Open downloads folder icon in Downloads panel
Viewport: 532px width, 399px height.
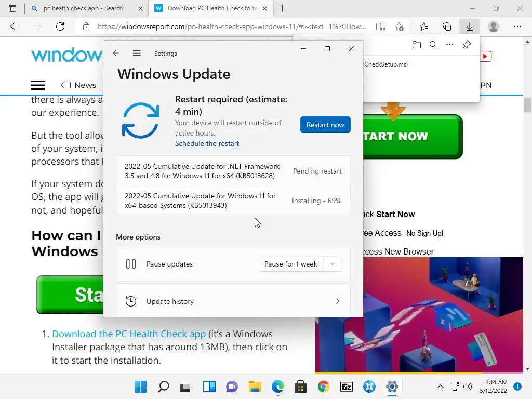pos(417,45)
